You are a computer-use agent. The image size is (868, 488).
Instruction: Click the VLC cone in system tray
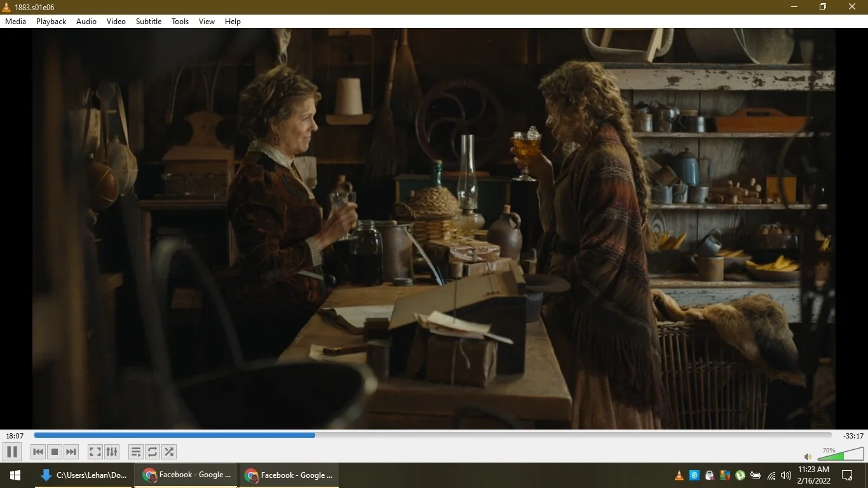[x=679, y=475]
